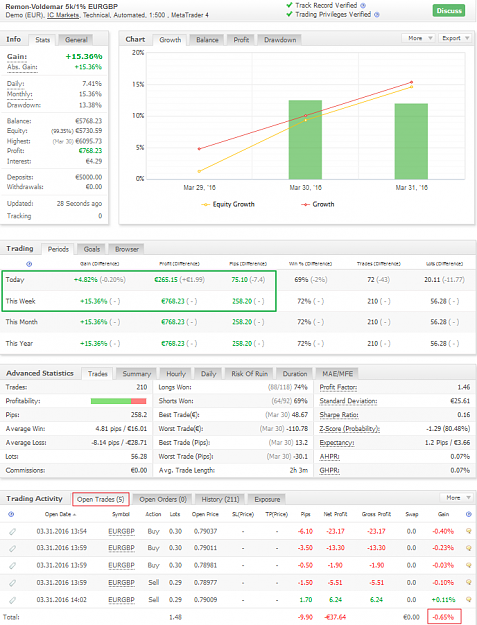
Task: Click the green Discuss button
Action: (x=449, y=10)
